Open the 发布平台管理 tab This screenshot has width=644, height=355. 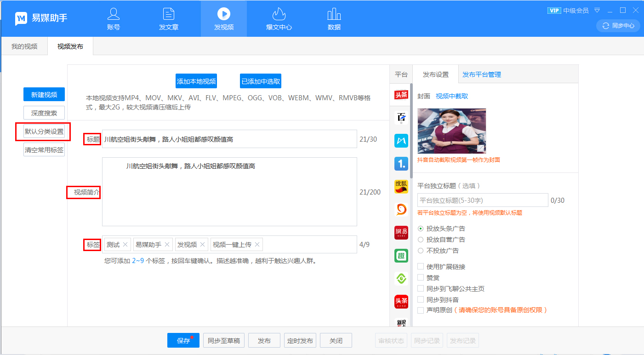click(x=482, y=74)
